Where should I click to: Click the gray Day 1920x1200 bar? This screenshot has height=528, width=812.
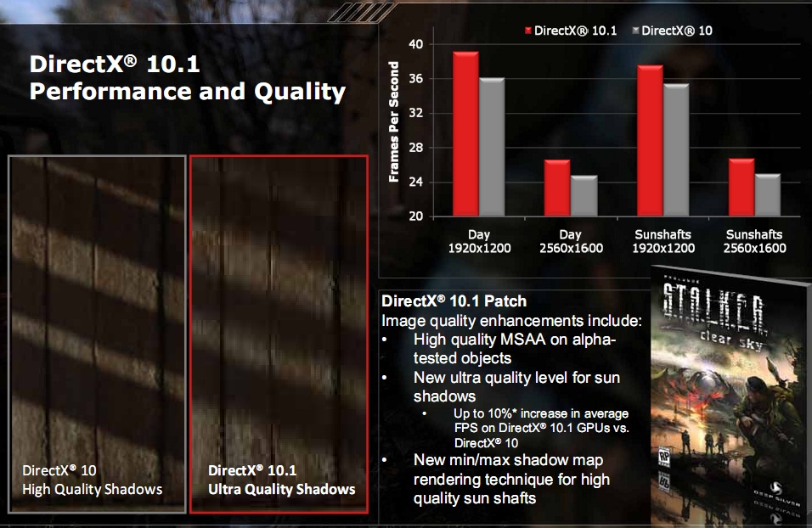[x=492, y=147]
